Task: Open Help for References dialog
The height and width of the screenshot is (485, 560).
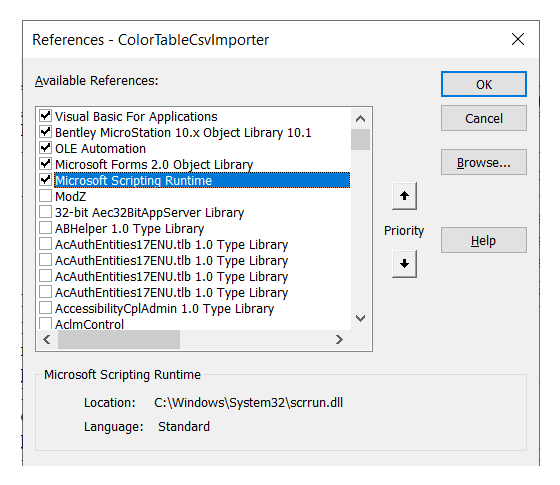Action: [484, 240]
